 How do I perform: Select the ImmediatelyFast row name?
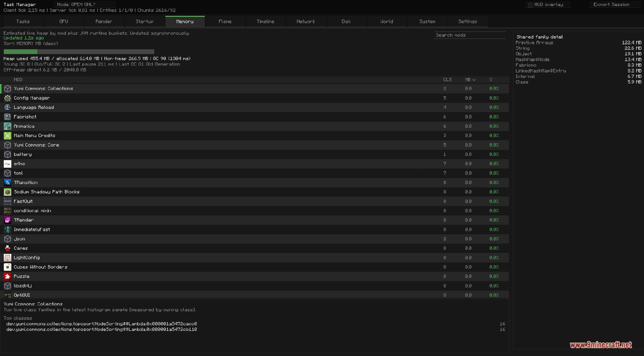coord(32,230)
